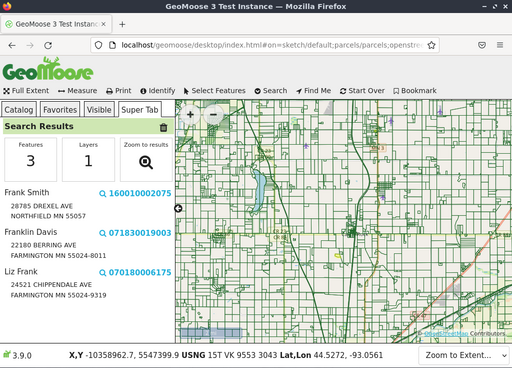Click the Layers count box

tap(88, 159)
